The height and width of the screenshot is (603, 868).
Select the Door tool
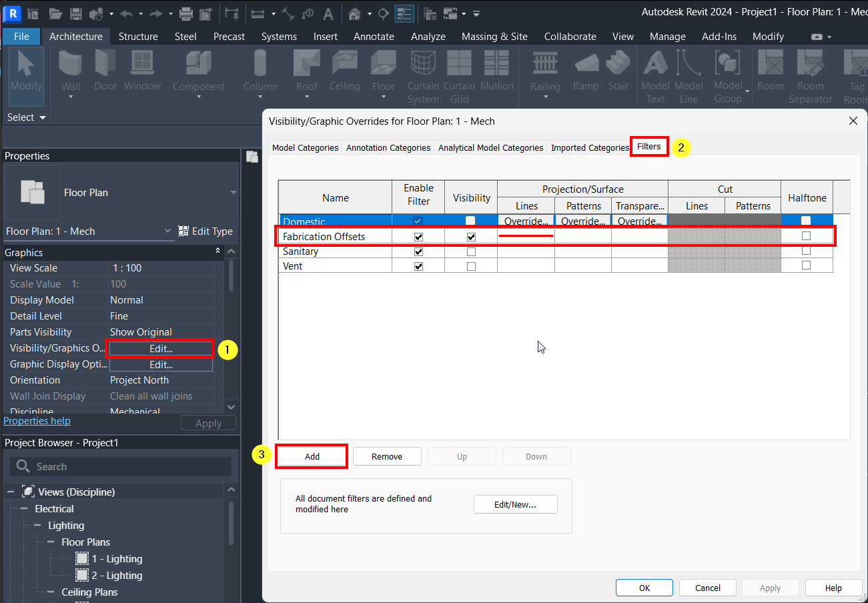(105, 70)
